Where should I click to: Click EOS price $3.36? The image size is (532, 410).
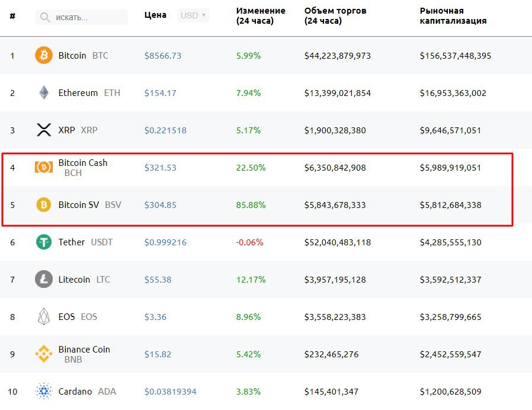click(155, 317)
